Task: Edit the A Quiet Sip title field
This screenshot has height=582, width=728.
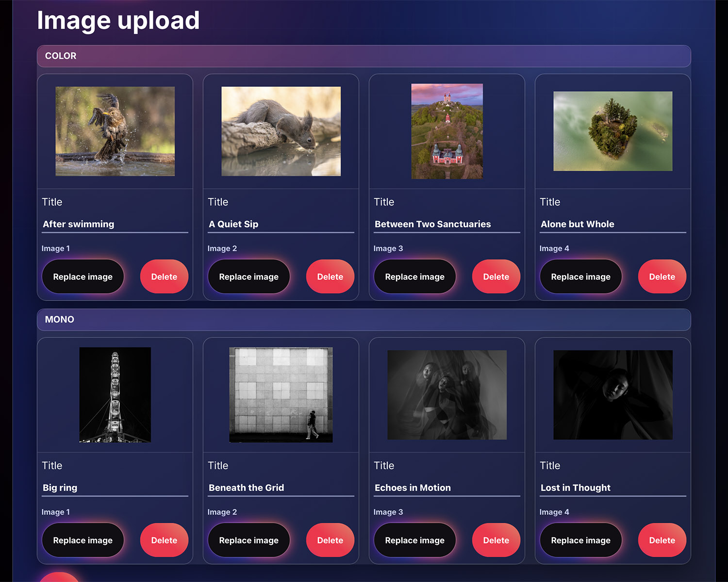Action: pos(281,224)
